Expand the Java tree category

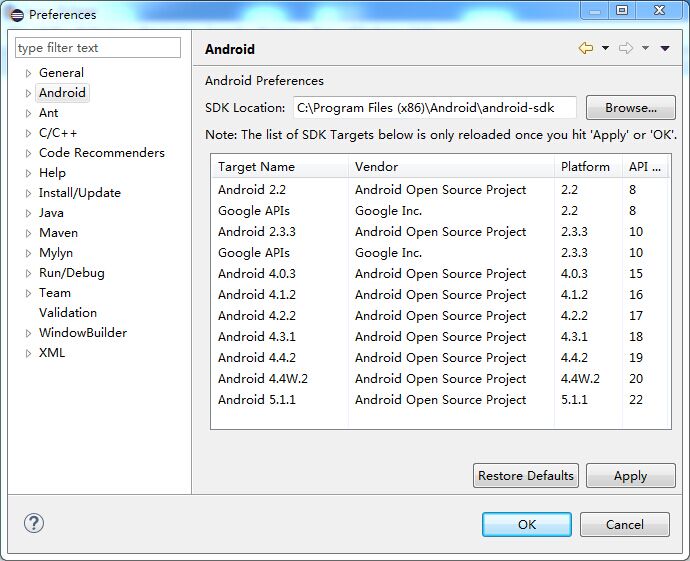tap(28, 213)
